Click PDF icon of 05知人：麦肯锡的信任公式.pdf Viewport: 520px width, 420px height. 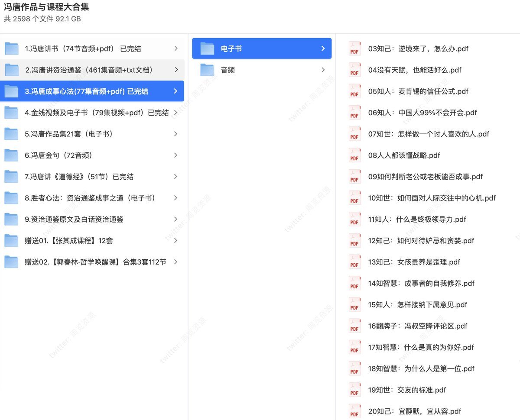tap(355, 91)
